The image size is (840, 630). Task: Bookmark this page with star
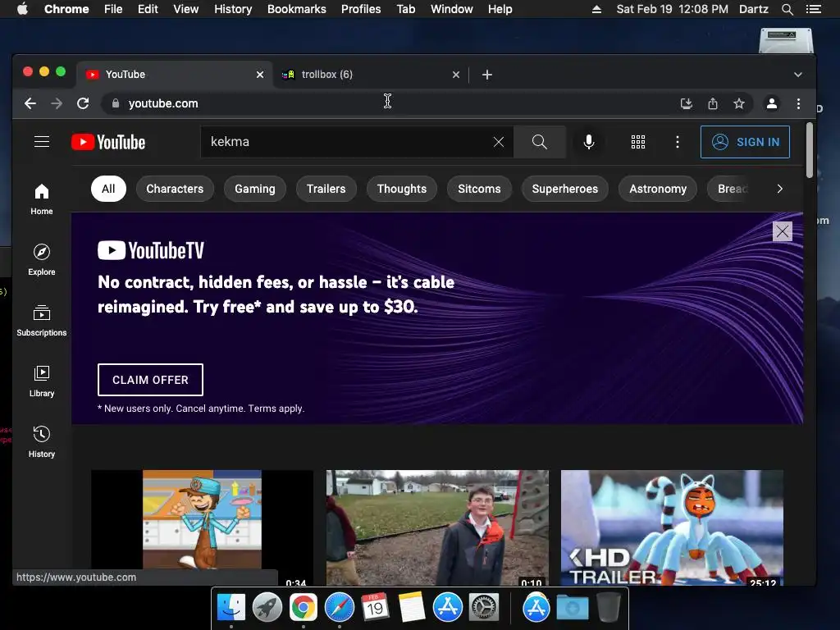739,103
